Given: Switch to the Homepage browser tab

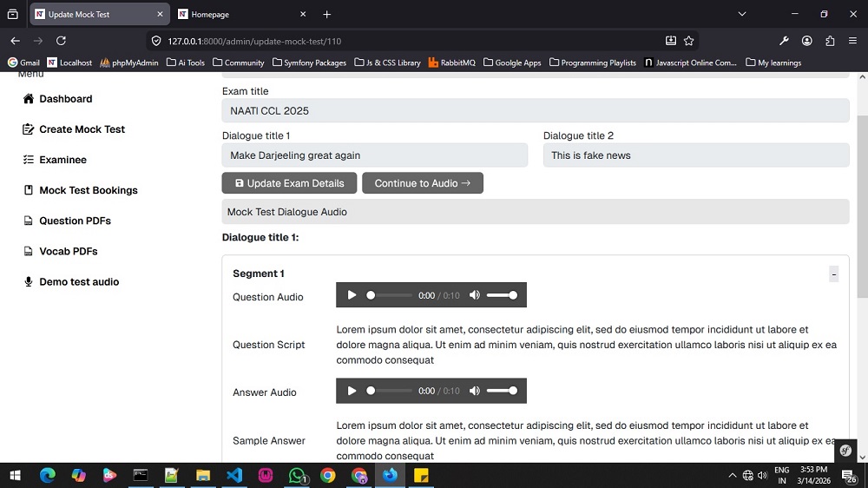Looking at the screenshot, I should pyautogui.click(x=238, y=15).
